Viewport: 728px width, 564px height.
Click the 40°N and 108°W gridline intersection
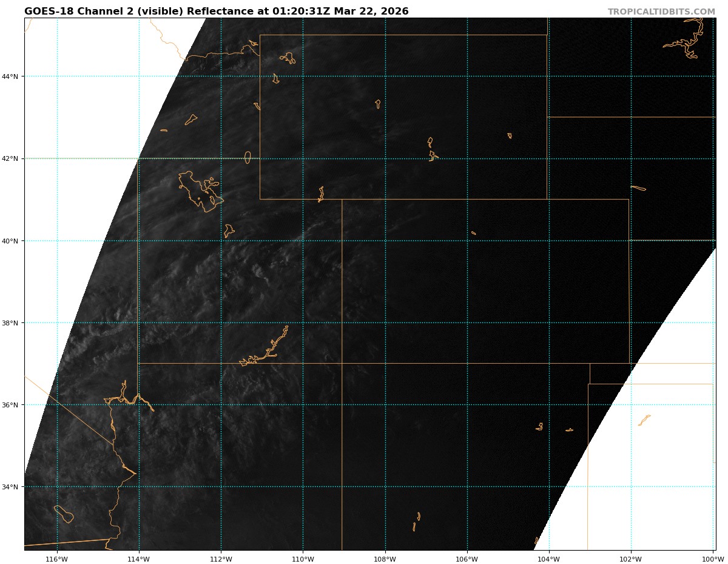point(385,240)
